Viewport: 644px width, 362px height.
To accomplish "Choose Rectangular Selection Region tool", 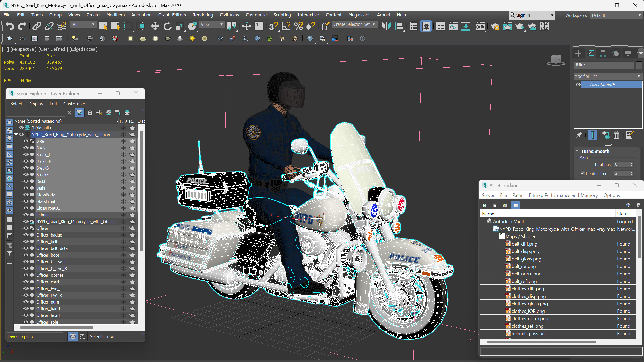I will 128,26.
